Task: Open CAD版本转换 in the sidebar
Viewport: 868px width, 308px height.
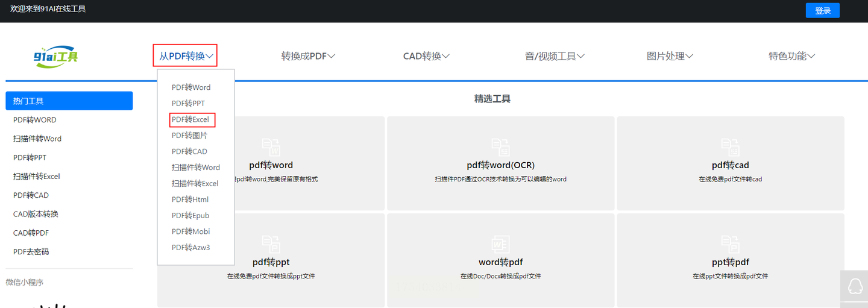Action: (x=36, y=214)
